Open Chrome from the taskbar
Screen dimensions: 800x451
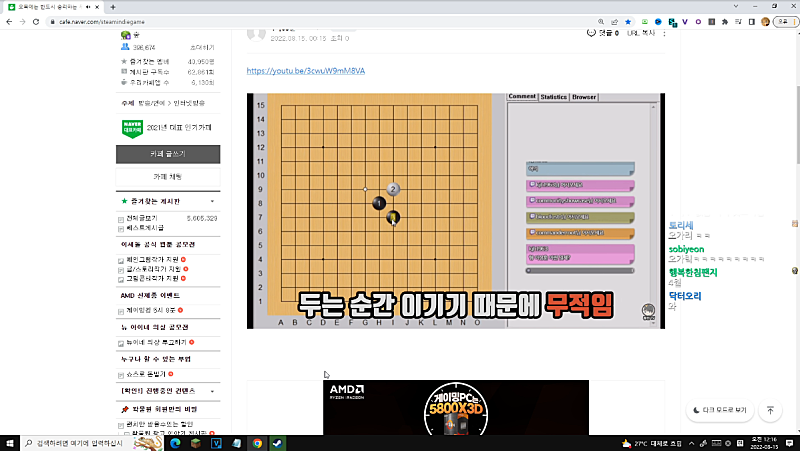tap(257, 443)
